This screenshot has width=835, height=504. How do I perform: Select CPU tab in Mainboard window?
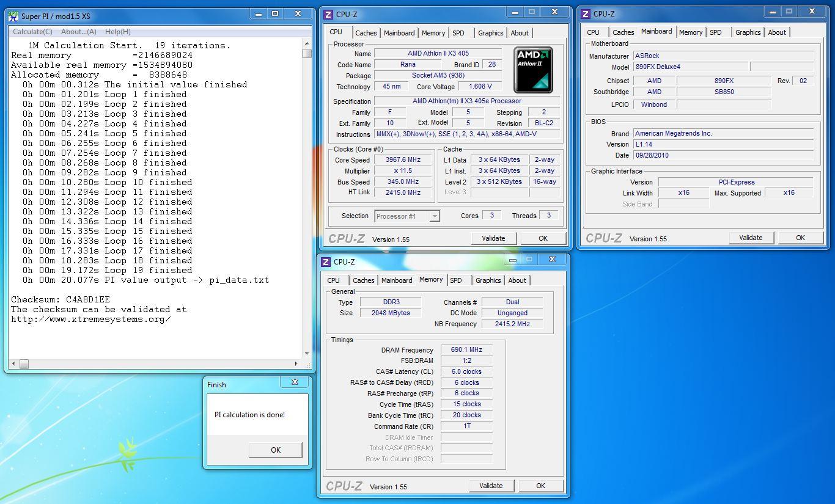click(x=593, y=32)
